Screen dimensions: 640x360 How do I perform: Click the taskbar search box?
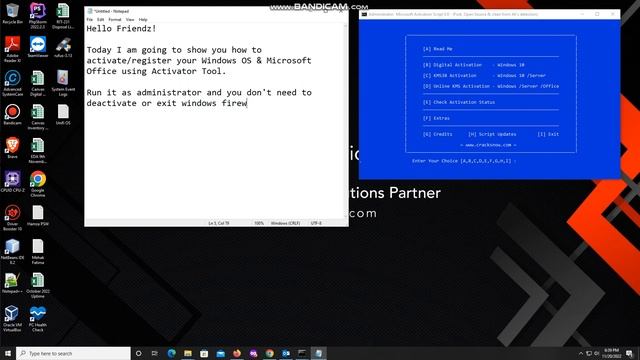73,353
